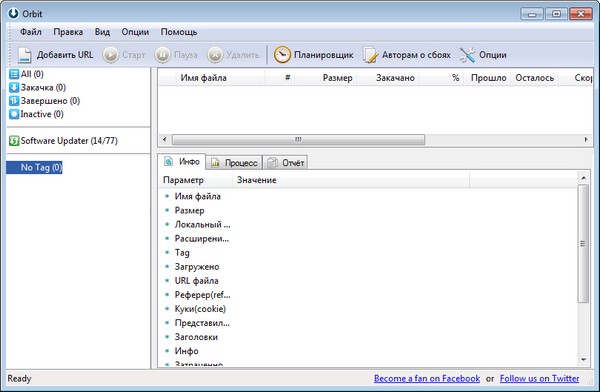The height and width of the screenshot is (392, 600).
Task: Click Авторам о сбоях toolbar label
Action: (x=416, y=55)
